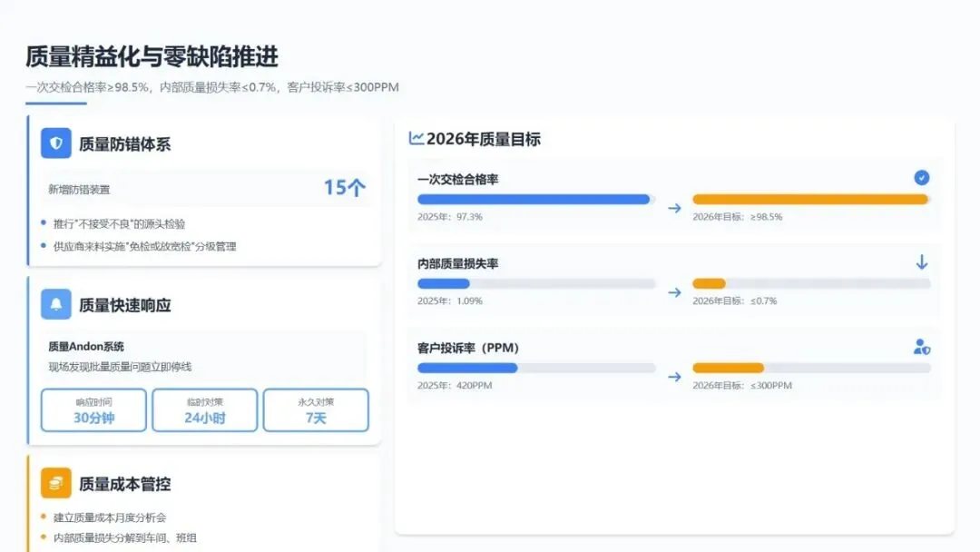
Task: Click the 建立质量成本月度分析会 bullet item
Action: point(110,517)
